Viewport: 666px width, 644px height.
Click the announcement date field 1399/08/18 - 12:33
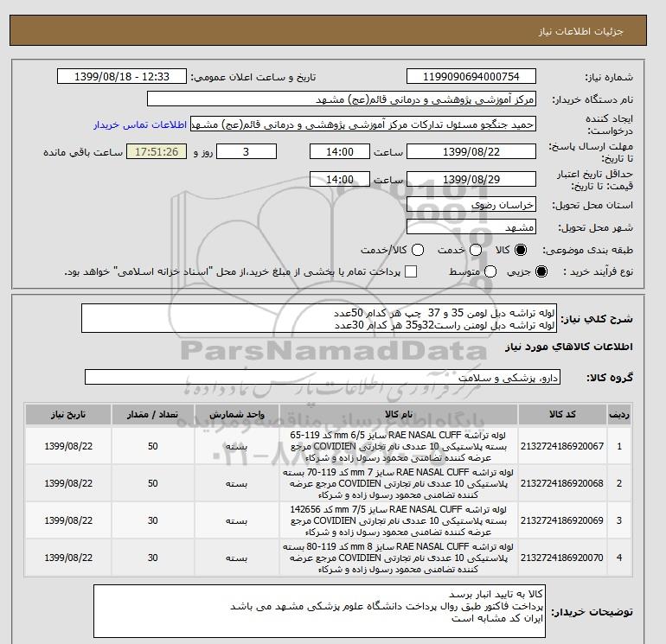coord(122,76)
